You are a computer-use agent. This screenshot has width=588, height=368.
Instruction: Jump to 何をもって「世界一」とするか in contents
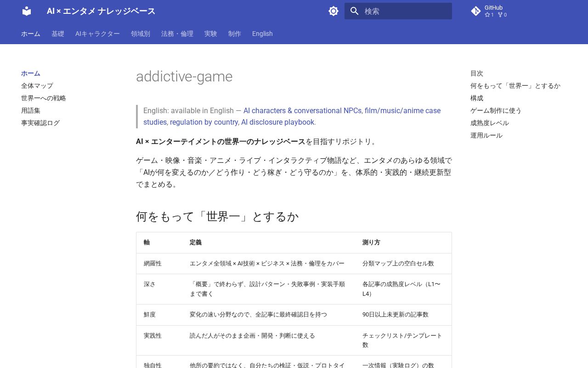515,86
